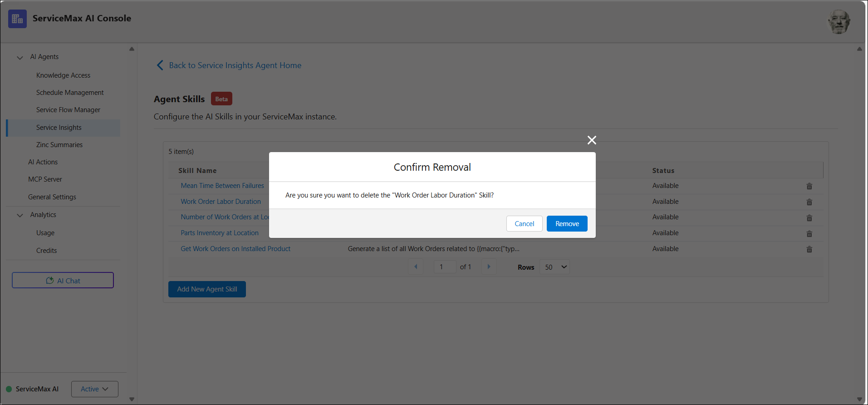
Task: View Usage analytics
Action: [x=45, y=233]
